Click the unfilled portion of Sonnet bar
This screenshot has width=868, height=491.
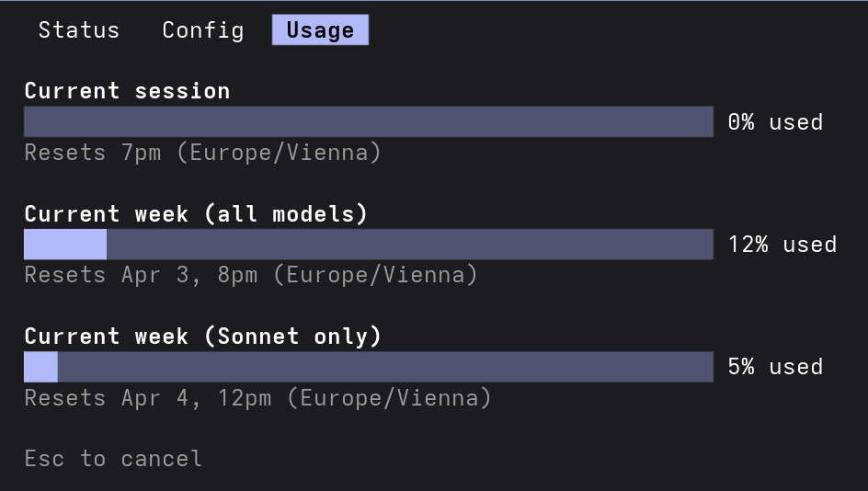click(x=386, y=367)
